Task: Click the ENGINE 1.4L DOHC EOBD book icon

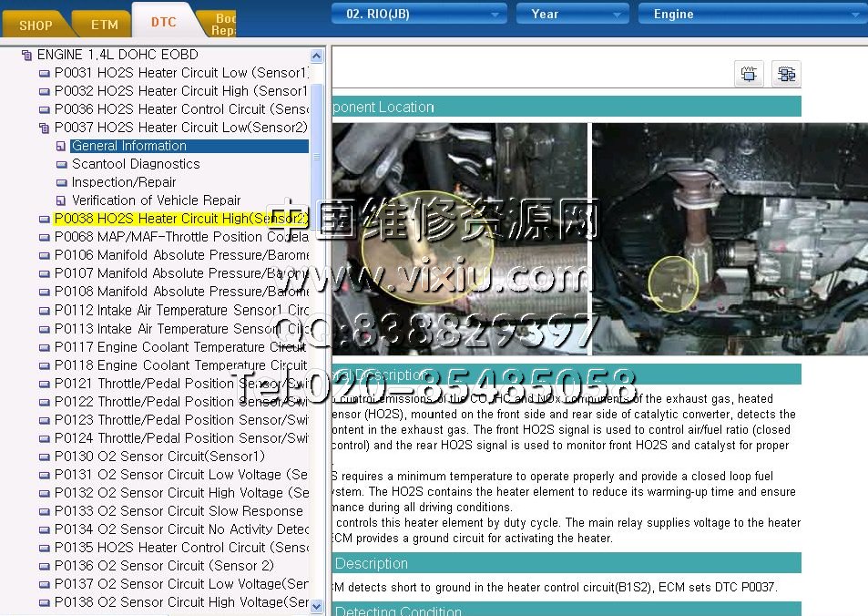Action: click(26, 55)
